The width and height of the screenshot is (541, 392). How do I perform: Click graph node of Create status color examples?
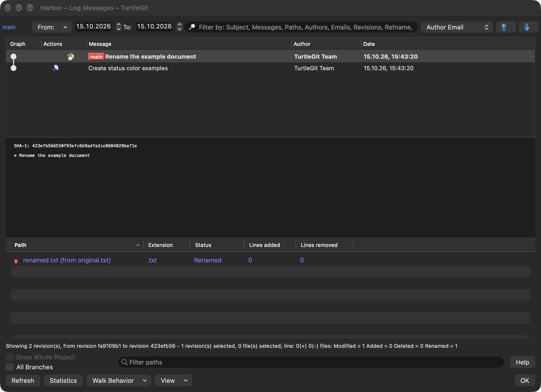(14, 68)
